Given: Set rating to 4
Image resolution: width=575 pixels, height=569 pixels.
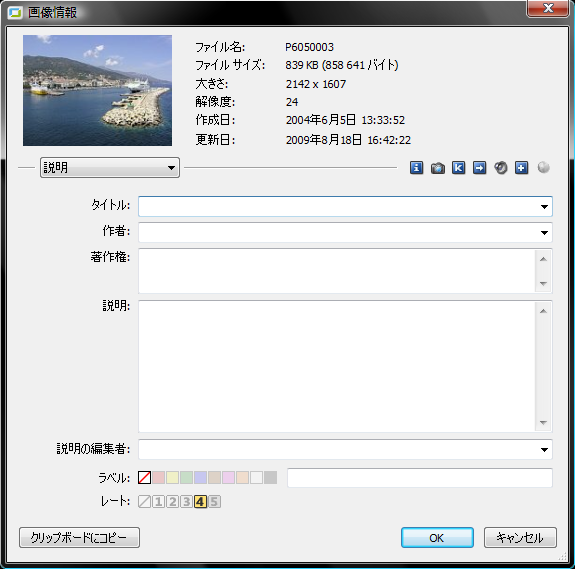Looking at the screenshot, I should point(200,501).
